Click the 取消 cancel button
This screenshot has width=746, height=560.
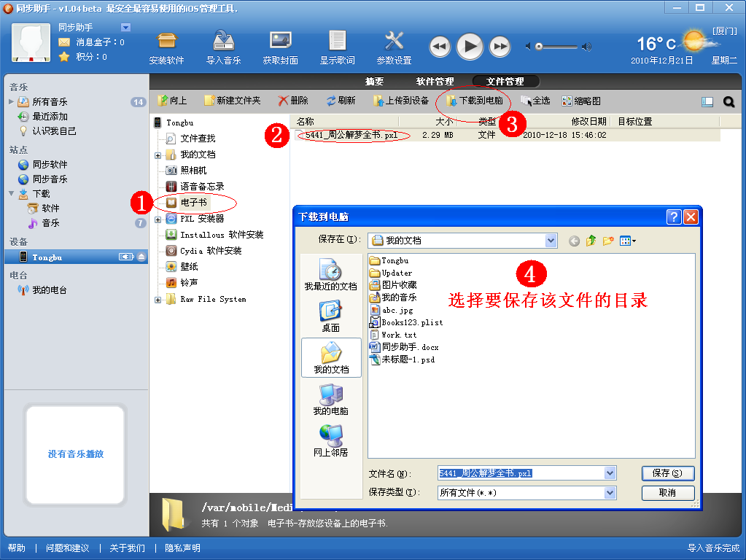(x=667, y=493)
